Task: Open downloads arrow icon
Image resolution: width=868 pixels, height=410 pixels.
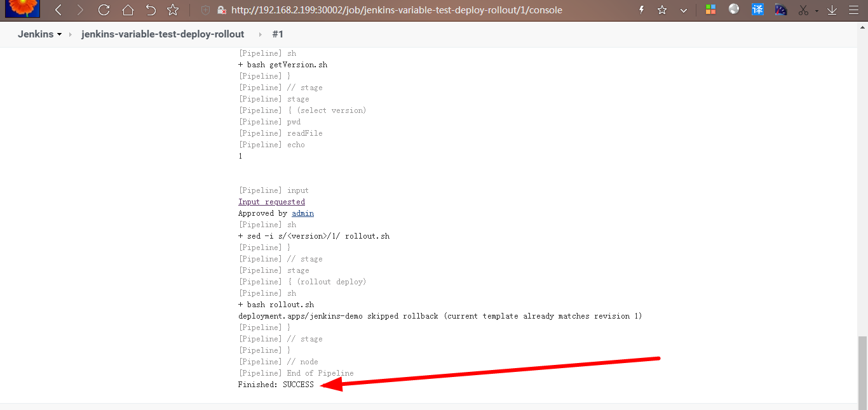Action: [x=832, y=10]
